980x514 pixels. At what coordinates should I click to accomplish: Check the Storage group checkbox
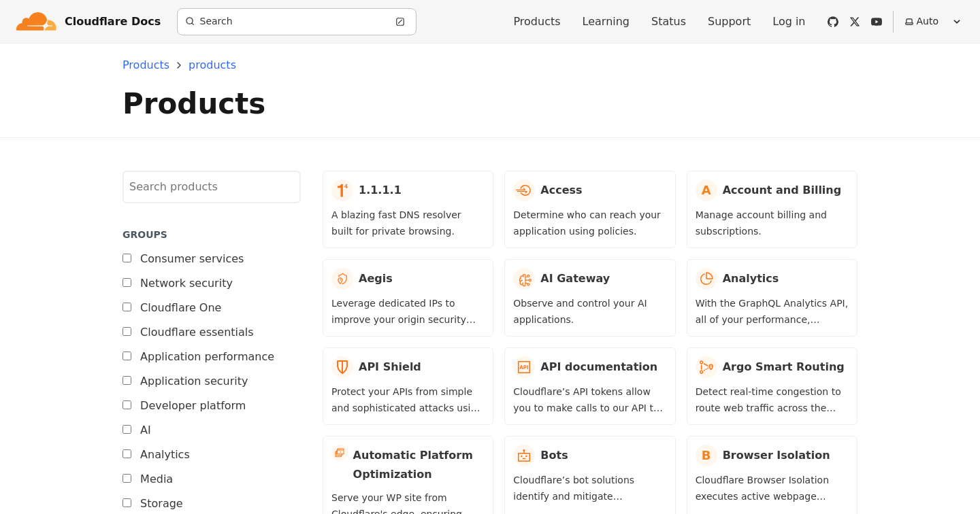pyautogui.click(x=127, y=503)
